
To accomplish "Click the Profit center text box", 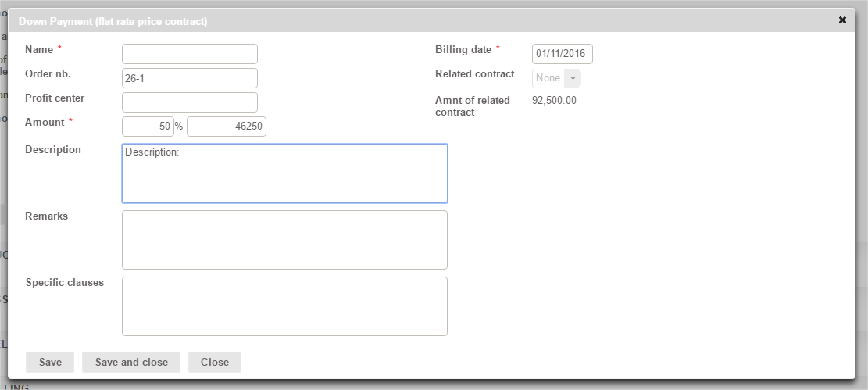I will (x=190, y=102).
